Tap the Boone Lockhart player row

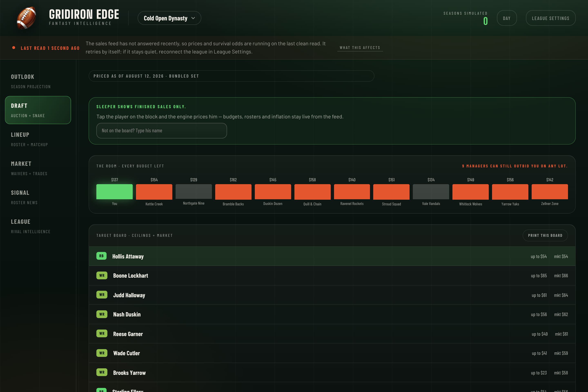click(332, 275)
